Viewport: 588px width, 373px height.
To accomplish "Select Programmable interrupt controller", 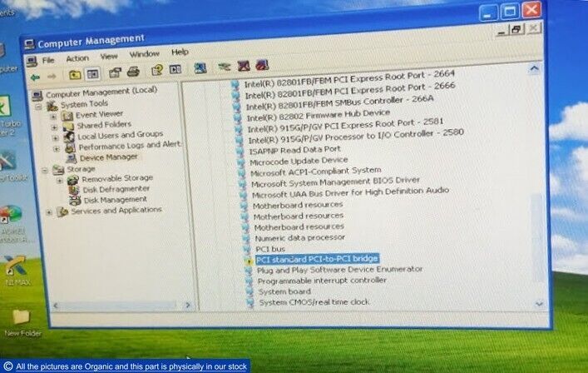I will [322, 281].
